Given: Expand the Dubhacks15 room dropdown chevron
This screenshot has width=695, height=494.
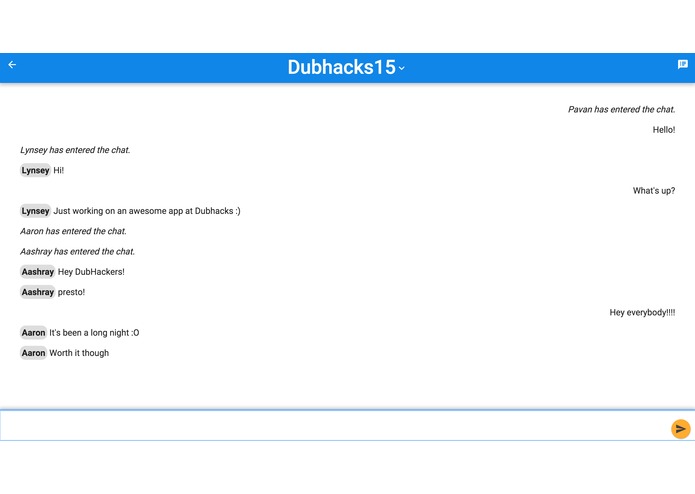Looking at the screenshot, I should [x=402, y=68].
